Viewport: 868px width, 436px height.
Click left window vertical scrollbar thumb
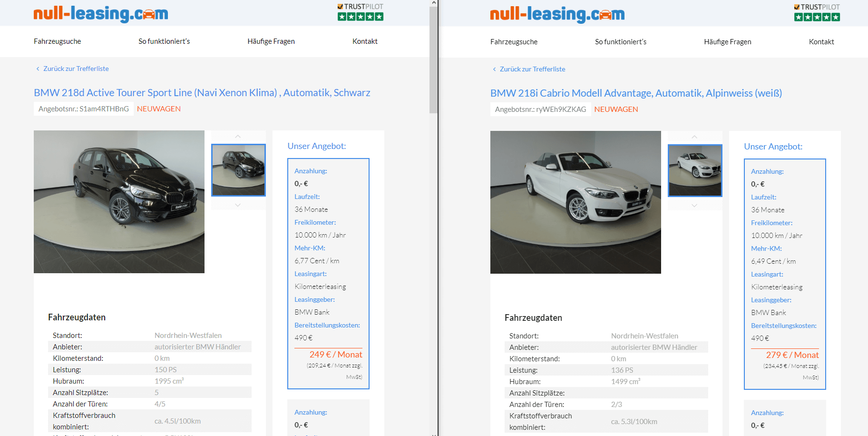pos(433,59)
